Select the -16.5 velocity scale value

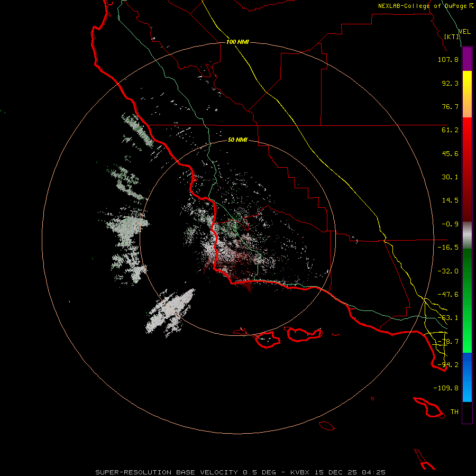(448, 248)
